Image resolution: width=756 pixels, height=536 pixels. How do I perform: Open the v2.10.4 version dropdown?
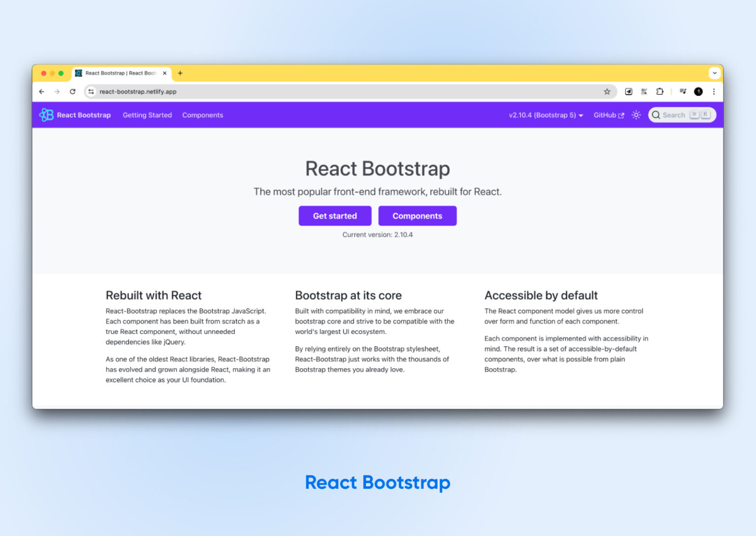point(545,115)
